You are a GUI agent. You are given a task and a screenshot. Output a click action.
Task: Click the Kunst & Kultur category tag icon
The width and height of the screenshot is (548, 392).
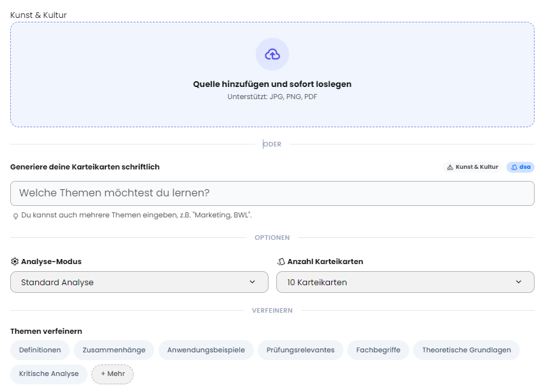pyautogui.click(x=450, y=168)
